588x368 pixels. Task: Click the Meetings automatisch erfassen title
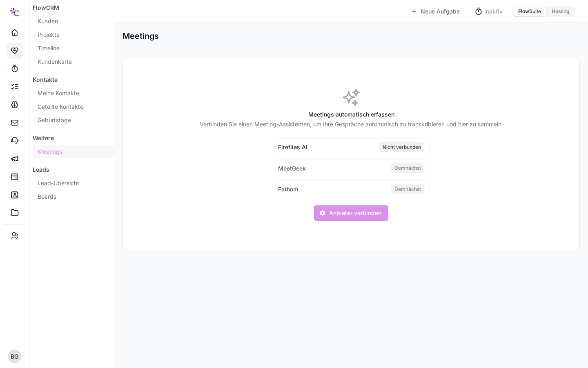[351, 114]
